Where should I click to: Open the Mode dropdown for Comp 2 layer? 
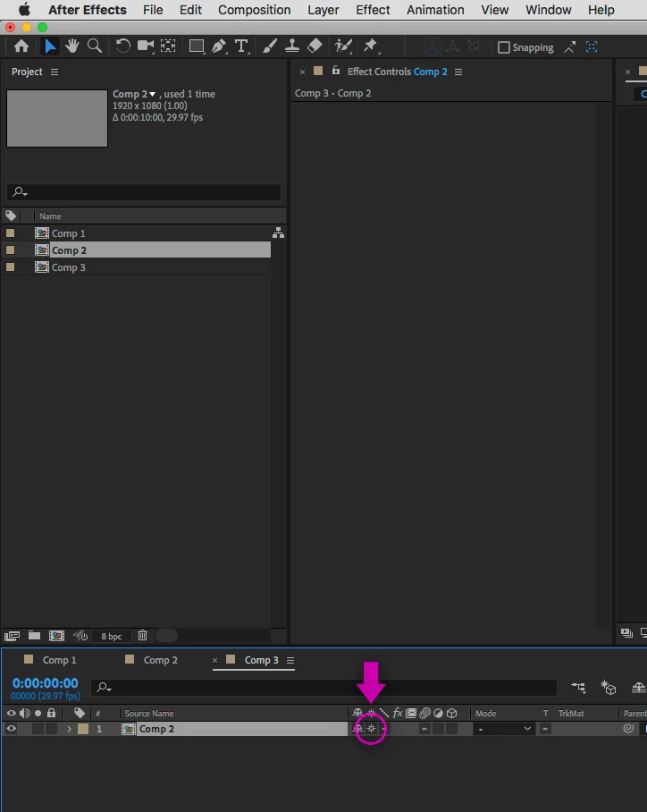[504, 729]
